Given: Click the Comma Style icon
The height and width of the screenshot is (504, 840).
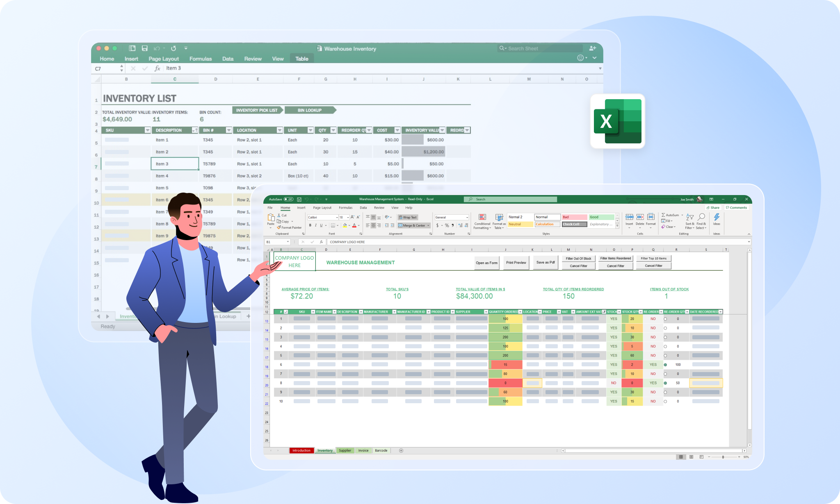Looking at the screenshot, I should [x=452, y=225].
